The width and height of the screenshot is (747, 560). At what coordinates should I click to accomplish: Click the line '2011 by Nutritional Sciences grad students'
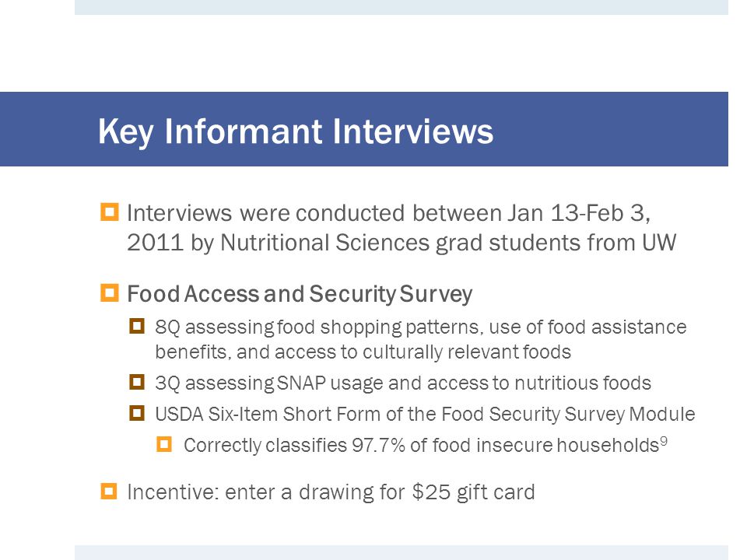[402, 243]
